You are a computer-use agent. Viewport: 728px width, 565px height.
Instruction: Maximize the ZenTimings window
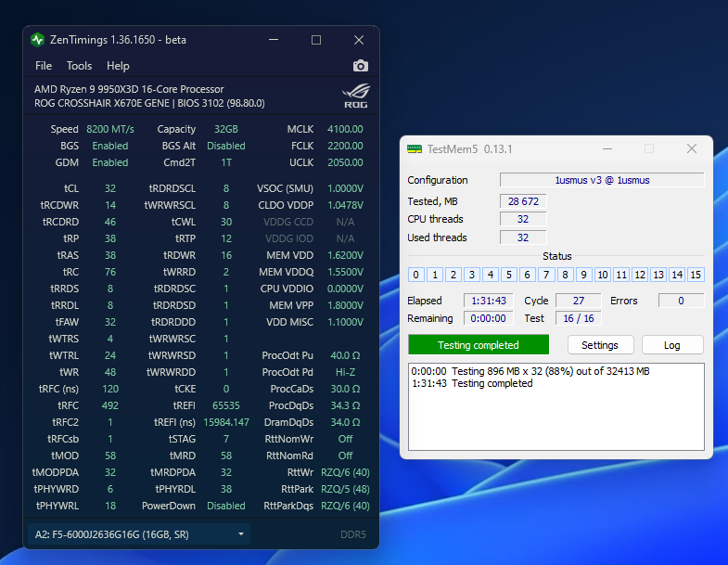coord(316,40)
